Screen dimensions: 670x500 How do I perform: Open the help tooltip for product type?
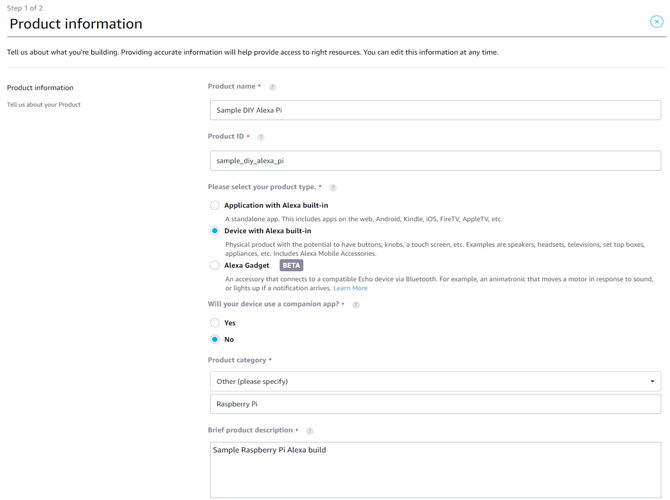coord(333,188)
